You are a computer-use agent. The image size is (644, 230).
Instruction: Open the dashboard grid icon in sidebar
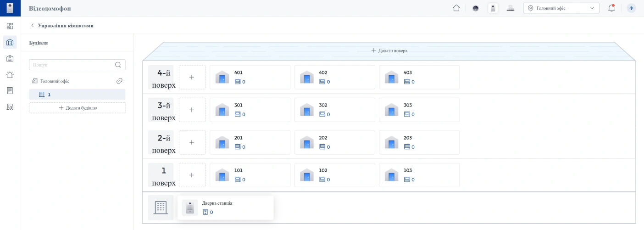coord(10,26)
